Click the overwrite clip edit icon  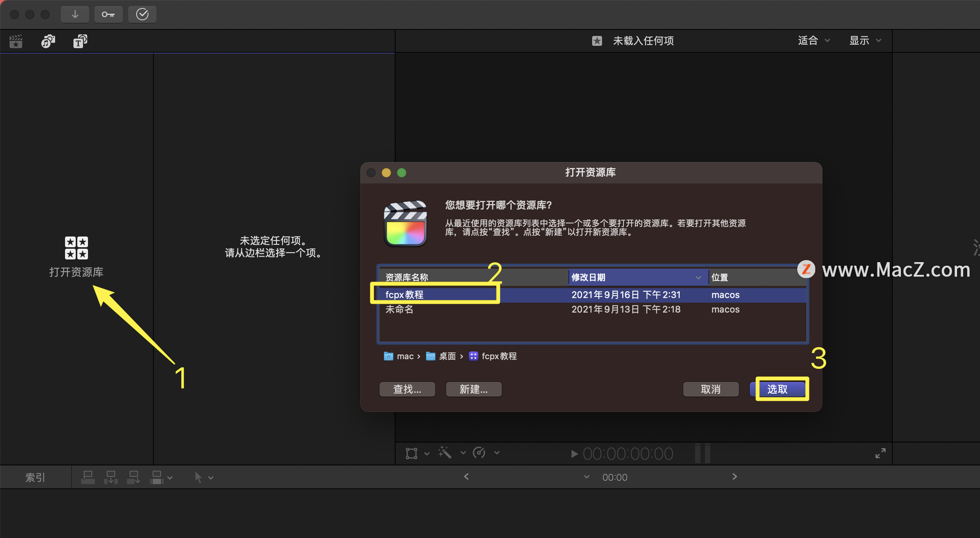157,477
